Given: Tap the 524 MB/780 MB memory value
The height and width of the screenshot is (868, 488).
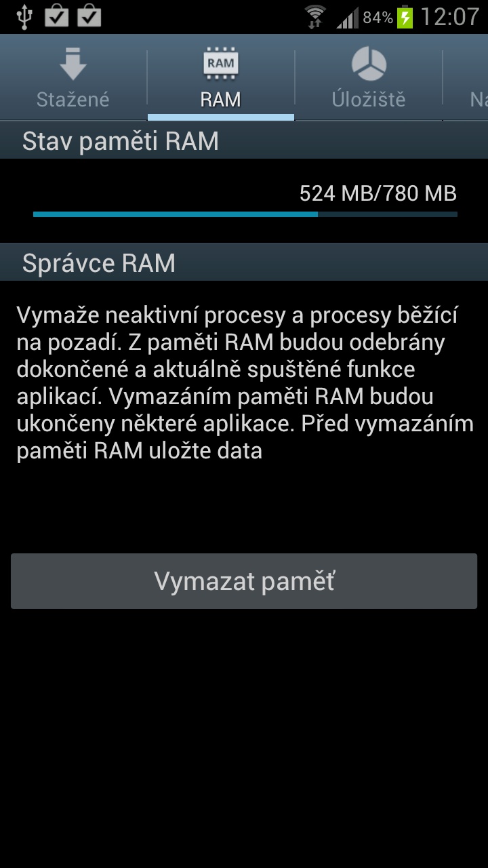Looking at the screenshot, I should pos(378,194).
